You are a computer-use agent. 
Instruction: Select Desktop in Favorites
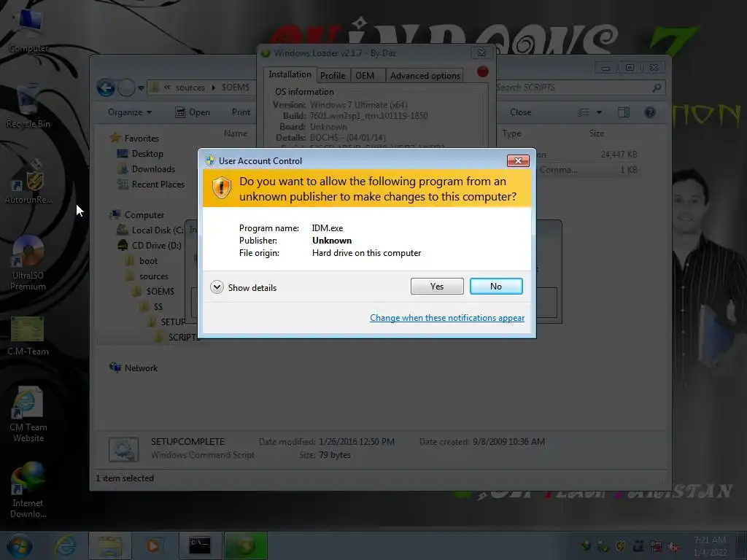pyautogui.click(x=147, y=154)
